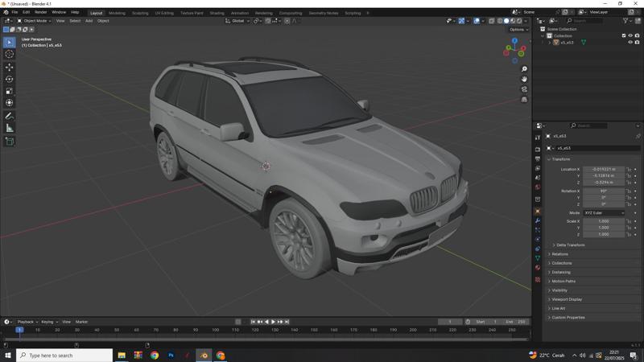The image size is (644, 362).
Task: Open the Render properties tab
Action: 538,150
